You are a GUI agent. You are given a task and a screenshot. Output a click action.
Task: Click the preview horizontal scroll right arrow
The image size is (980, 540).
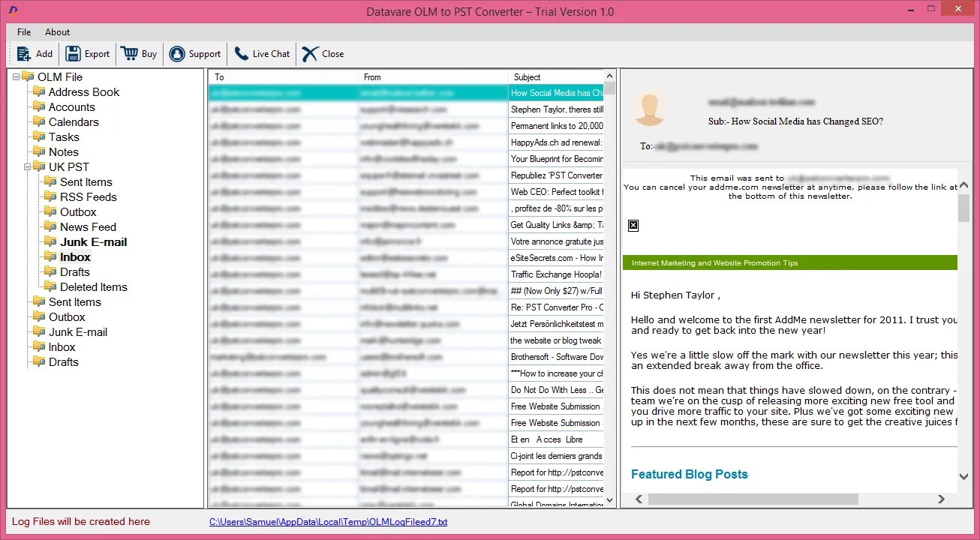click(941, 499)
